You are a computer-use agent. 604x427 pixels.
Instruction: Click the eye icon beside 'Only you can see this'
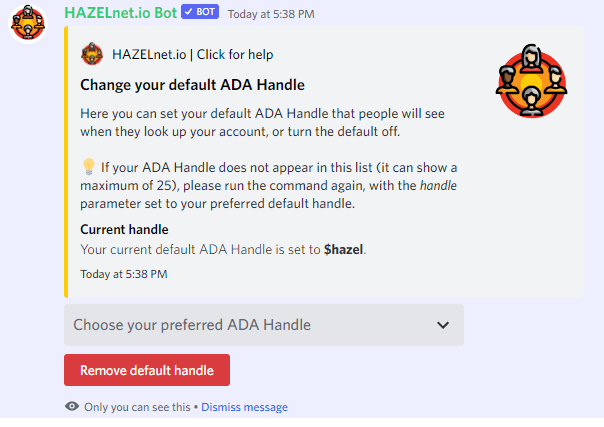pyautogui.click(x=72, y=406)
